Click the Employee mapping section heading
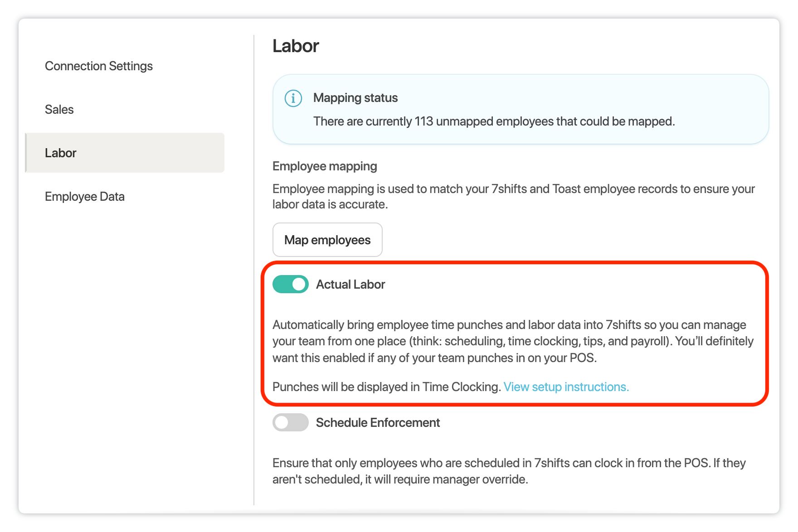Screen dimensions: 798x532 click(x=325, y=166)
